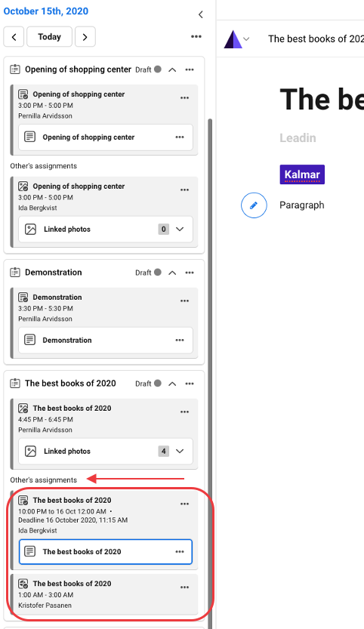Open options for Kristofer Pasanen's assignment
Image resolution: width=364 pixels, height=629 pixels.
pyautogui.click(x=184, y=587)
